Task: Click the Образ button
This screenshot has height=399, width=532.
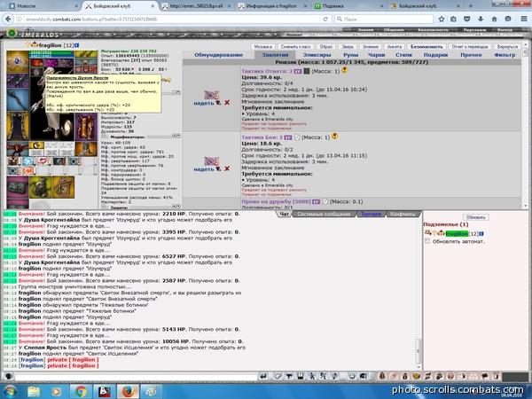Action: coord(325,46)
